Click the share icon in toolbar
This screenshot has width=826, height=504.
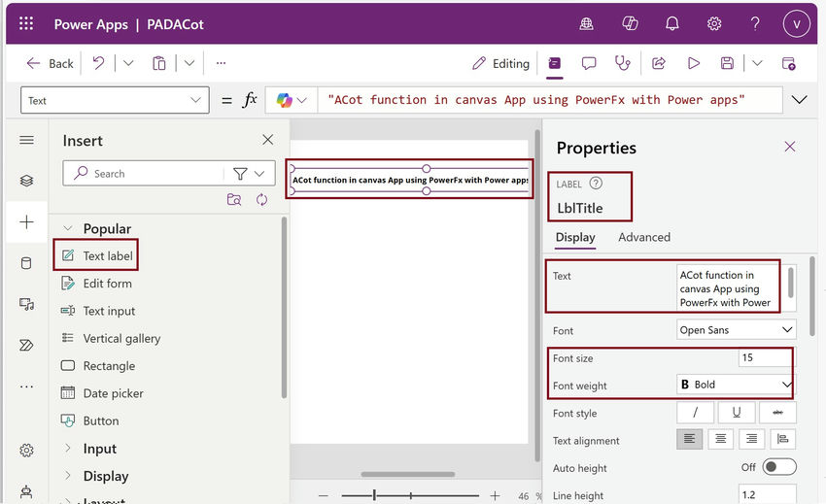point(658,63)
